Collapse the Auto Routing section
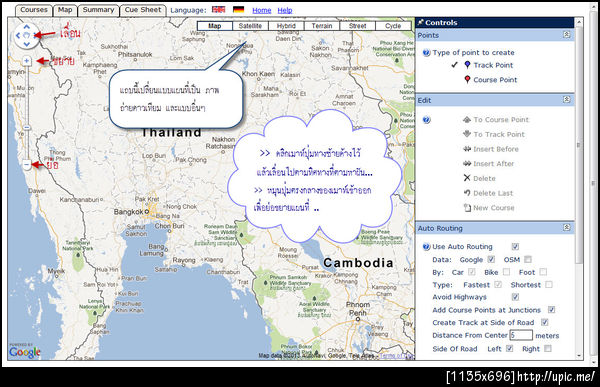Image resolution: width=600 pixels, height=387 pixels. click(x=567, y=227)
